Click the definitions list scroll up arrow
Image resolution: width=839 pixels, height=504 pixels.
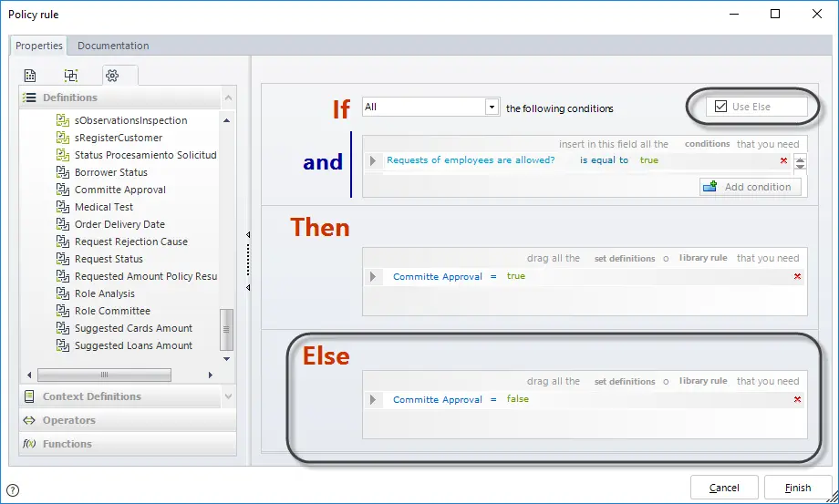[227, 120]
